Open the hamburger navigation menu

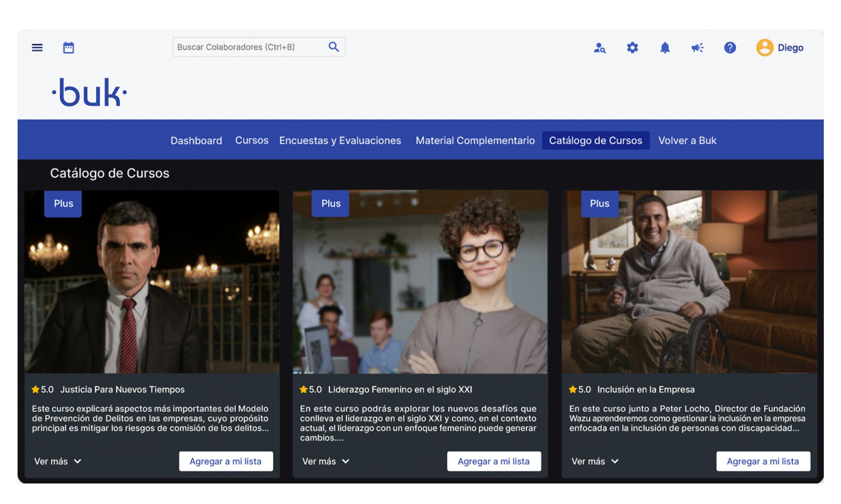tap(37, 48)
